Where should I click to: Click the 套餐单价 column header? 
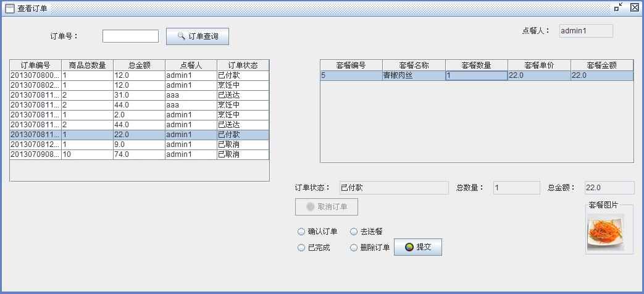point(539,65)
